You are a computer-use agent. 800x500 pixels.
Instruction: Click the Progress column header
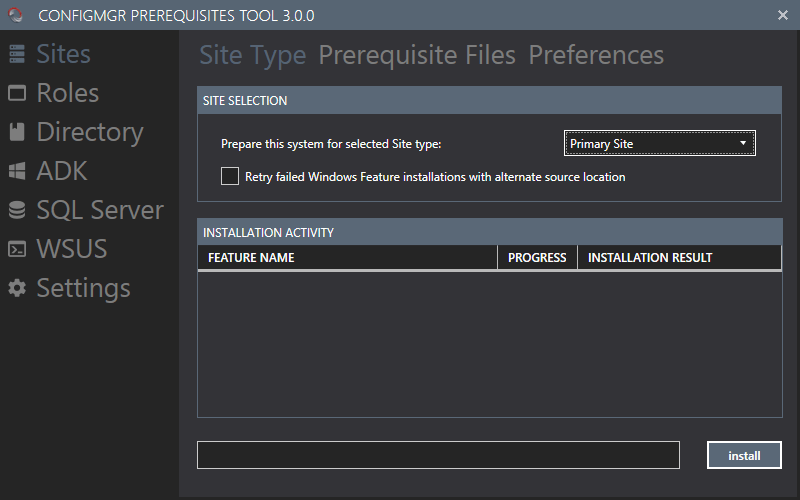pyautogui.click(x=537, y=258)
